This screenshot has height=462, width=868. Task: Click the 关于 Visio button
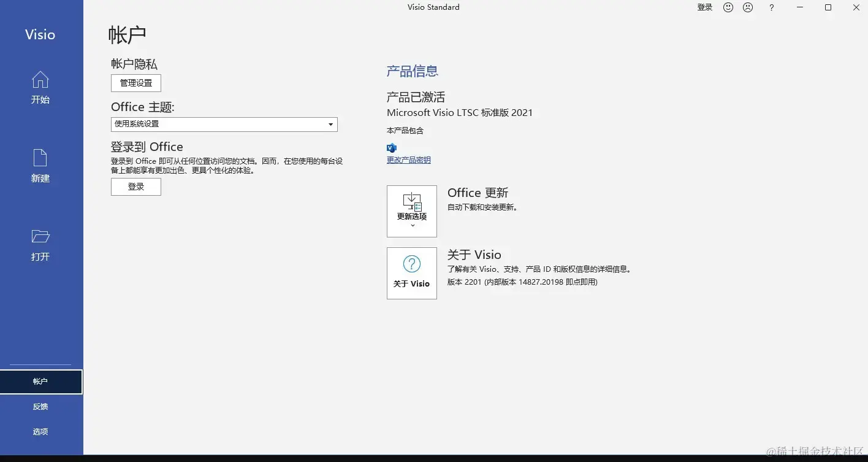point(412,273)
